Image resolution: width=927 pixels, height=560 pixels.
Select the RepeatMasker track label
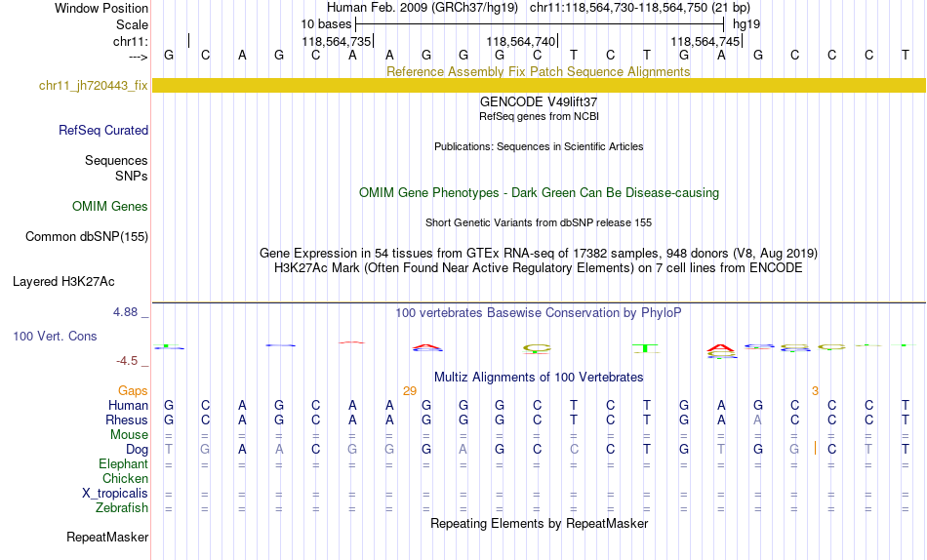[107, 537]
